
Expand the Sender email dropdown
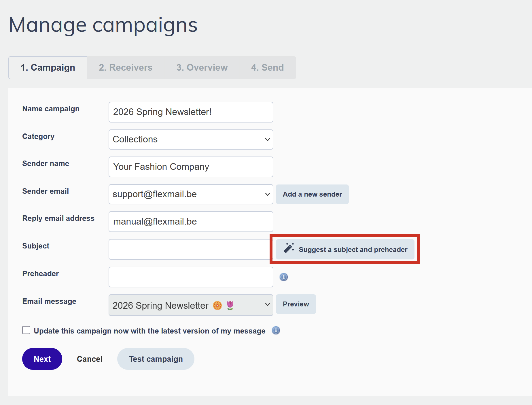coord(191,194)
